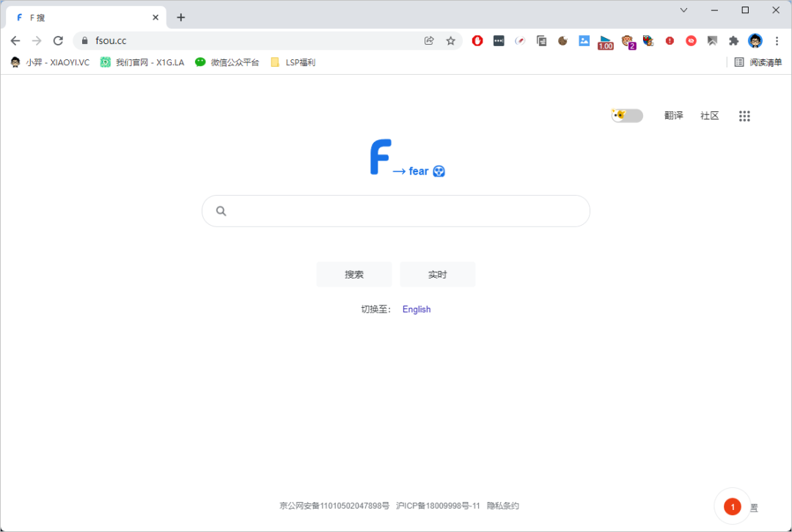Open the 翻译 menu link
This screenshot has height=532, width=792.
[673, 116]
